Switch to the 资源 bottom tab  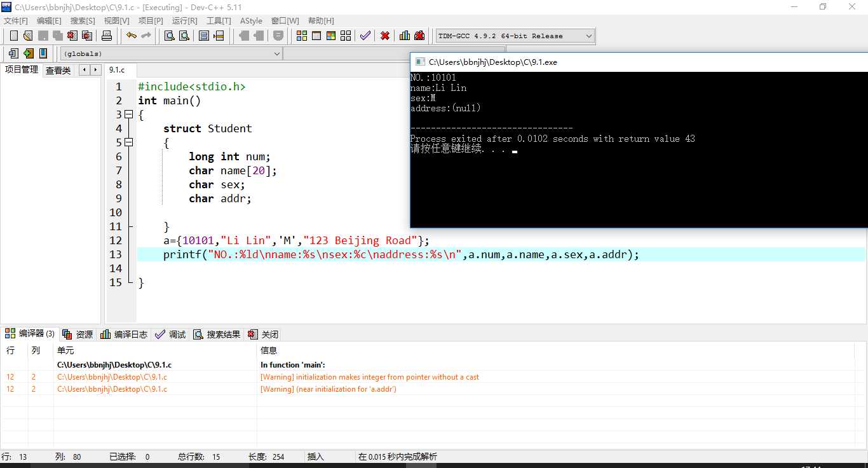click(78, 334)
